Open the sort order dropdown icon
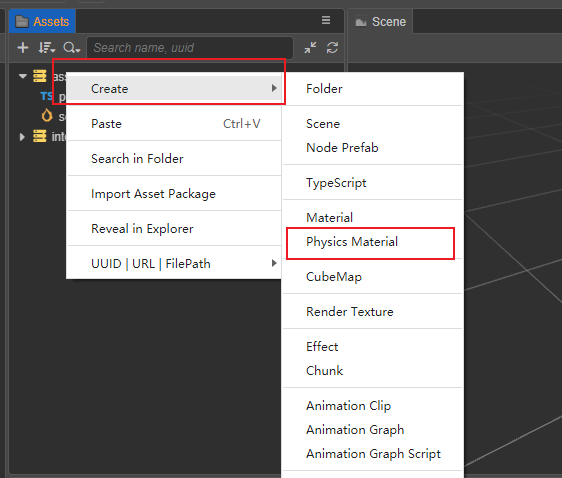Image resolution: width=562 pixels, height=478 pixels. tap(47, 48)
